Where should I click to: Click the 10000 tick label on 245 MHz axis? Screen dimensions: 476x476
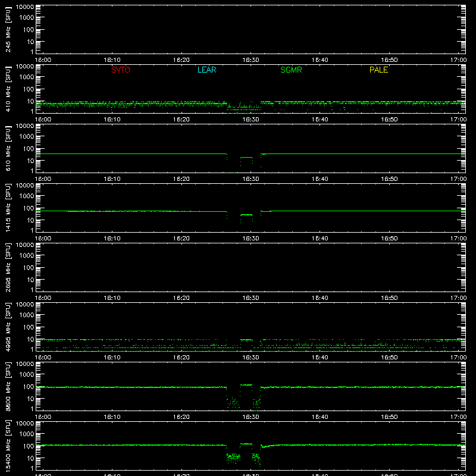(25, 7)
